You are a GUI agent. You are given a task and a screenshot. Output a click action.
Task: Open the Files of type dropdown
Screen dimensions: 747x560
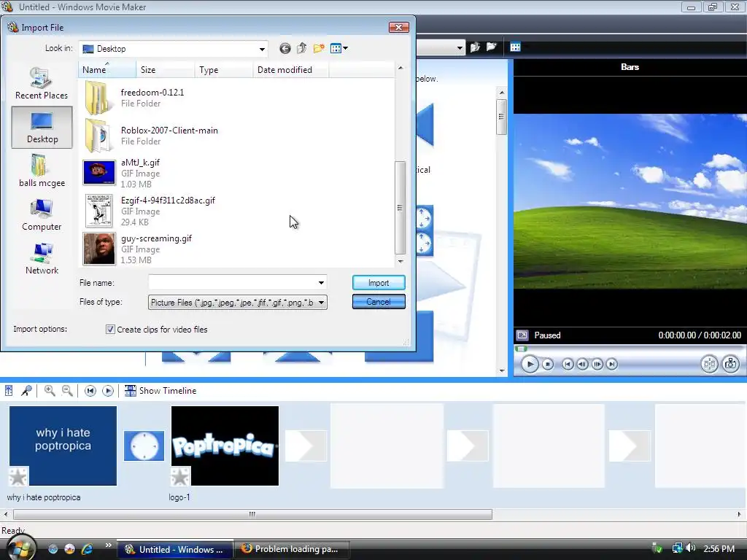[x=238, y=302]
